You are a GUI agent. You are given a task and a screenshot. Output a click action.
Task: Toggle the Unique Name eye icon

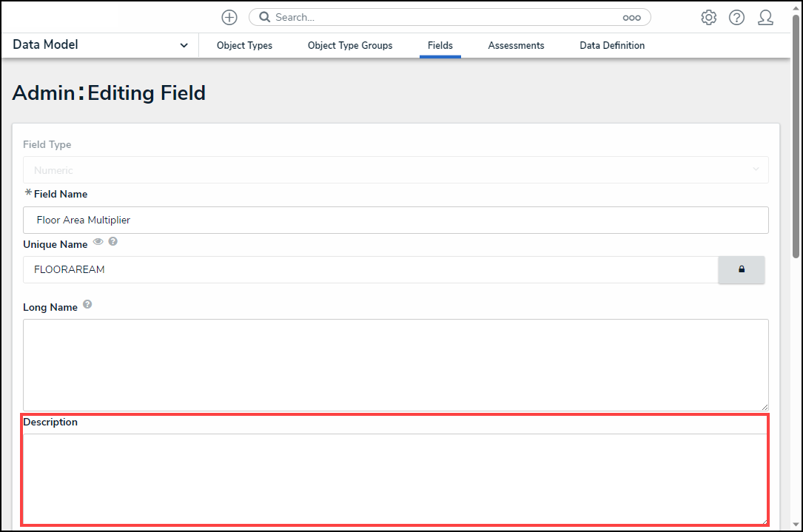(x=98, y=242)
